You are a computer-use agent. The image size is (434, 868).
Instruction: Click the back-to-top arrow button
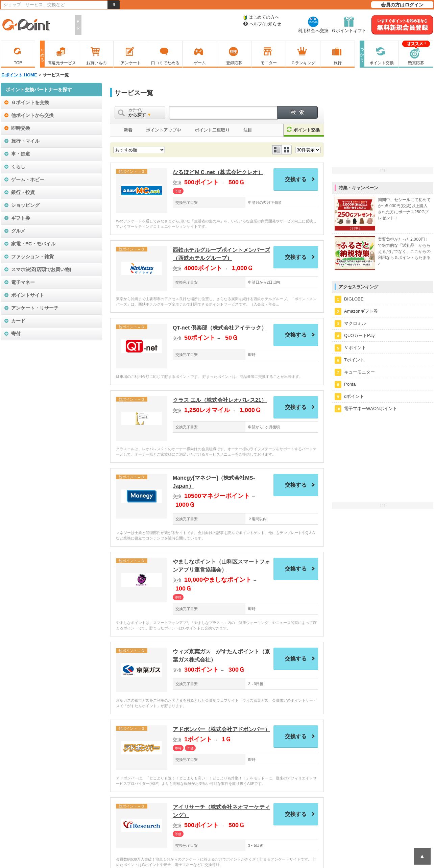[422, 856]
